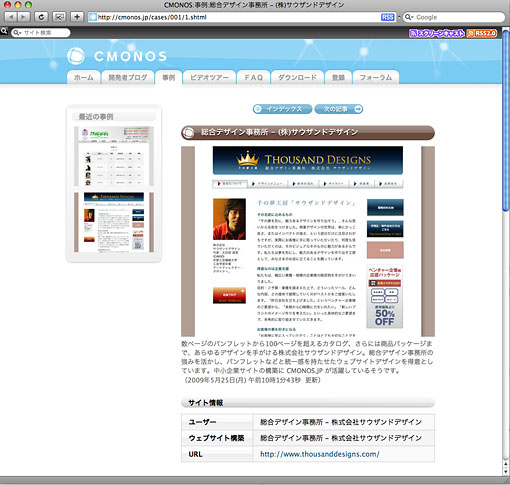The height and width of the screenshot is (485, 510).
Task: Click the yellow minimize window button
Action: point(18,5)
